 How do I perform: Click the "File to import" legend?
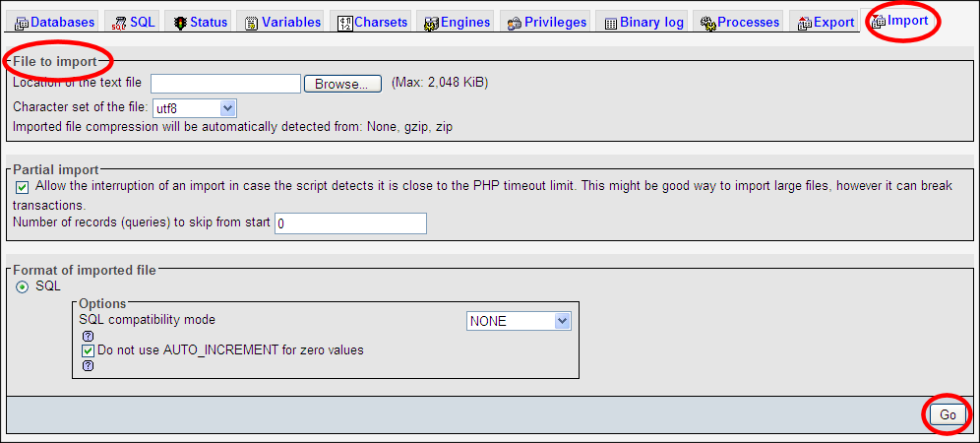55,61
